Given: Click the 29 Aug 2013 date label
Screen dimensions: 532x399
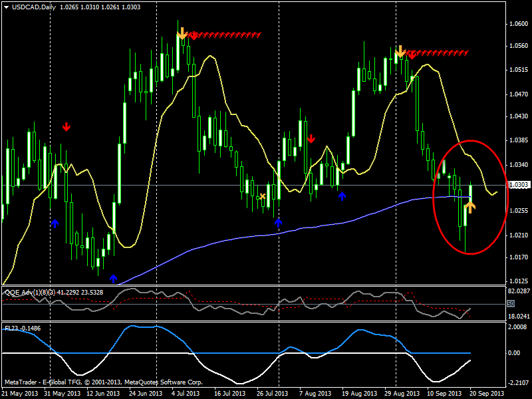Looking at the screenshot, I should 402,394.
